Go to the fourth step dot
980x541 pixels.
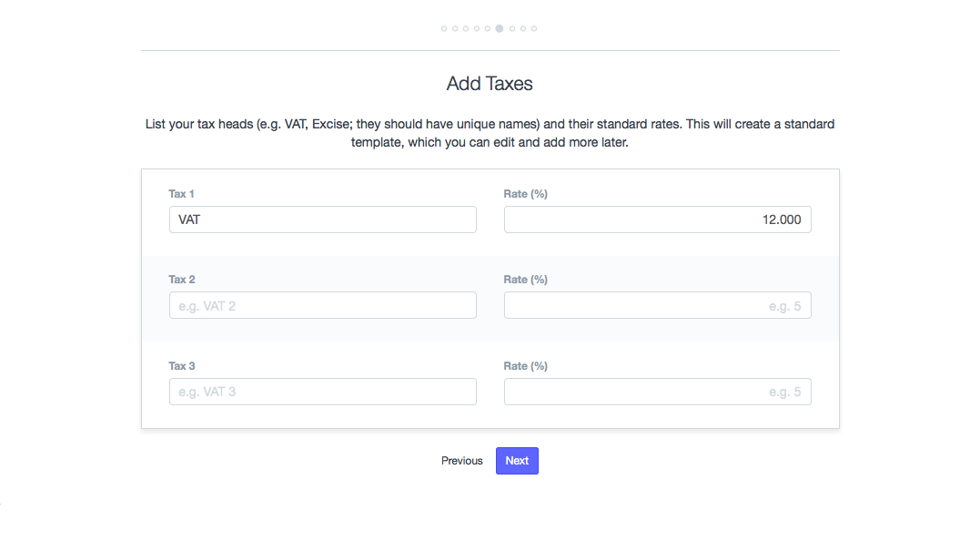[x=477, y=29]
